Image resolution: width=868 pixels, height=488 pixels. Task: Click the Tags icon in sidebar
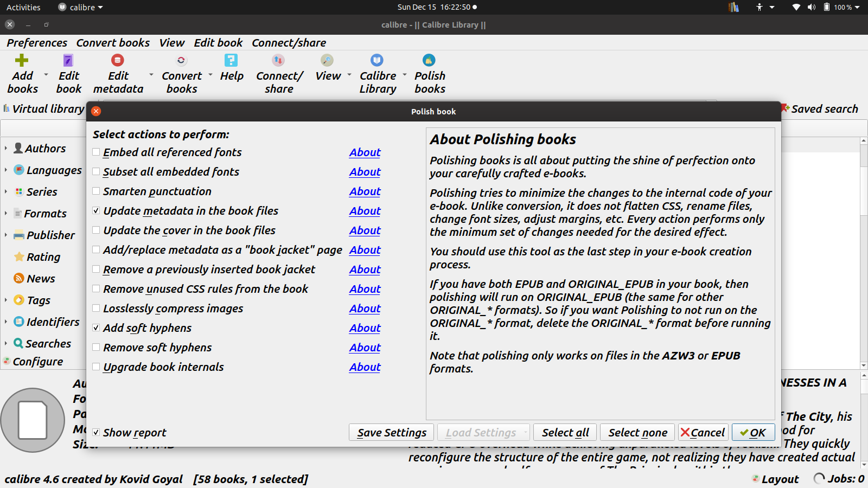(19, 300)
